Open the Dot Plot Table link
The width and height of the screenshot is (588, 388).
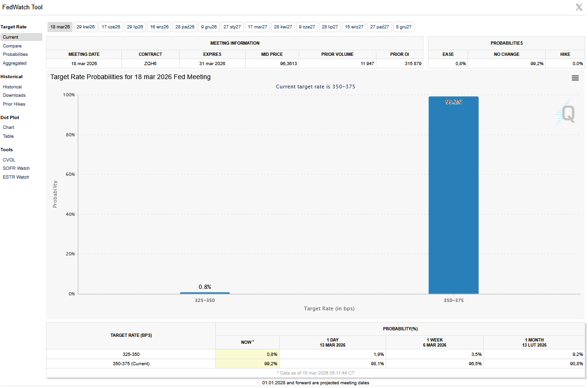pos(8,136)
